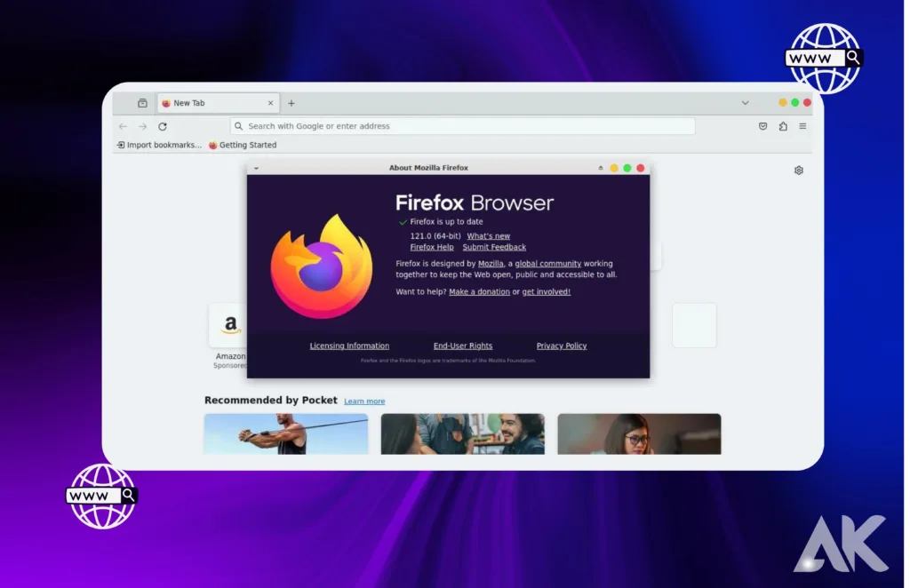
Task: Open the Extensions toolbar icon
Action: pos(783,126)
